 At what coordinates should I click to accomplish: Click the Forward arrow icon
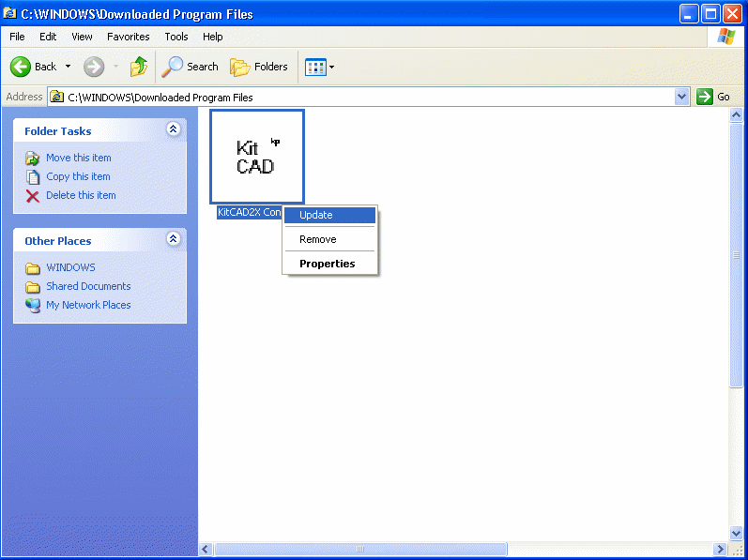click(x=94, y=67)
